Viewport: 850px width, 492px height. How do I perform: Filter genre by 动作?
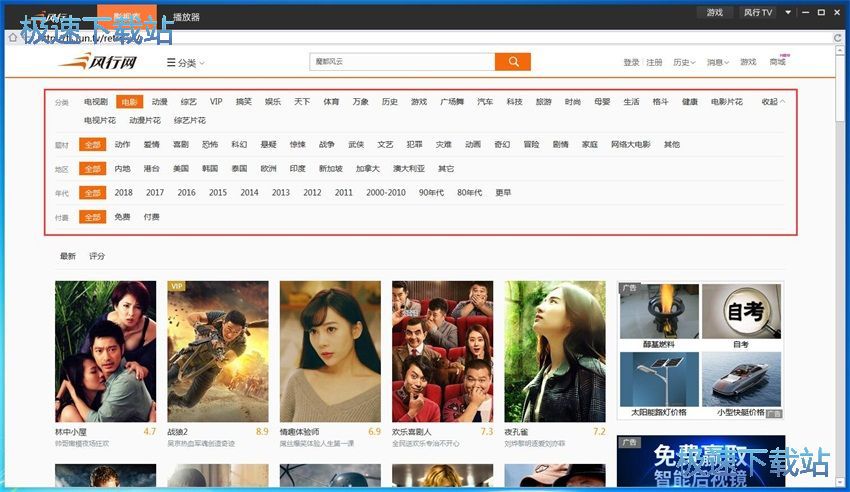pyautogui.click(x=123, y=144)
